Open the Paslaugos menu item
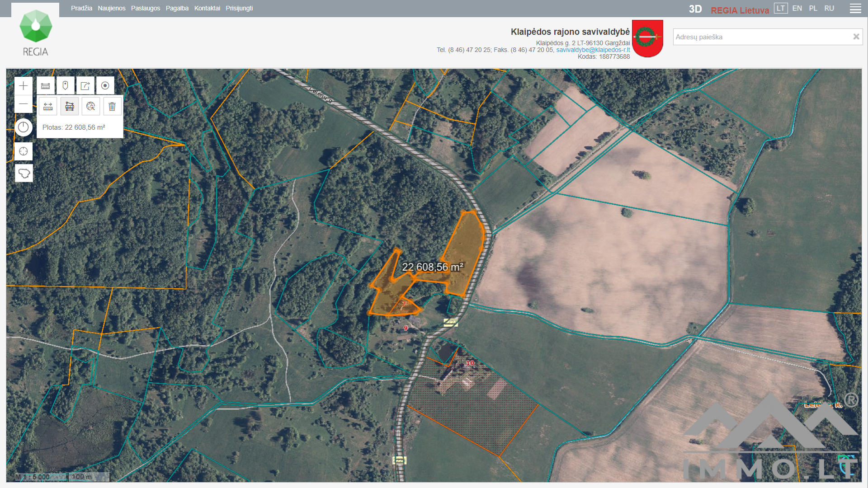The width and height of the screenshot is (868, 488). click(146, 8)
